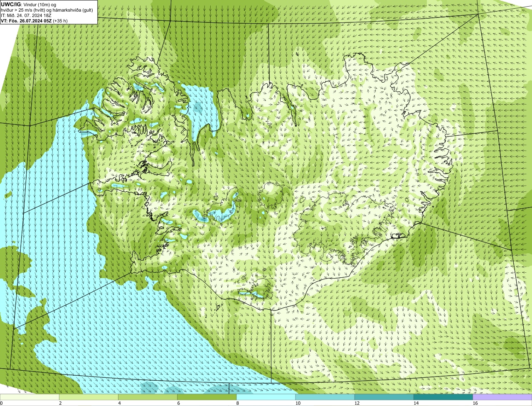Pick the pale teal 10–12 m/s legend swatch
Screen dimensions: 532x406
click(325, 397)
